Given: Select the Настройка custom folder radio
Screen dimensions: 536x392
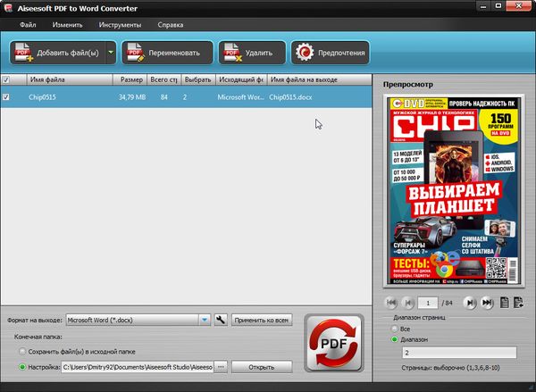Looking at the screenshot, I should [22, 367].
